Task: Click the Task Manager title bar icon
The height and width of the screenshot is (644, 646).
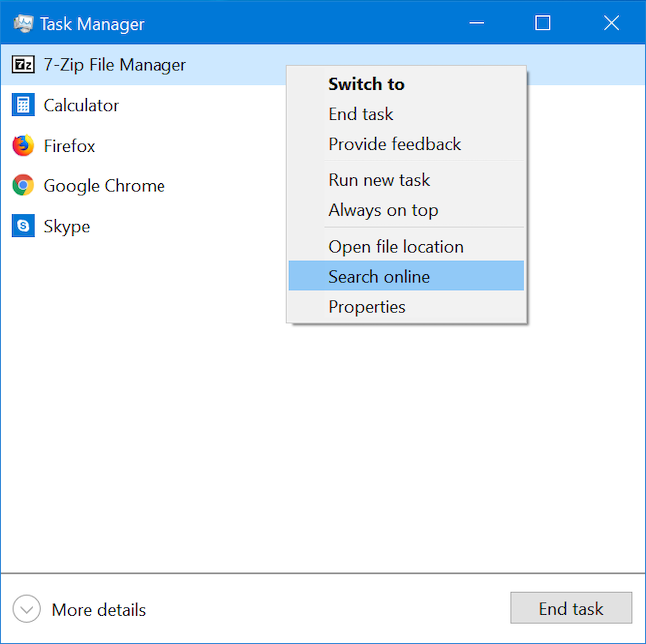Action: (23, 24)
